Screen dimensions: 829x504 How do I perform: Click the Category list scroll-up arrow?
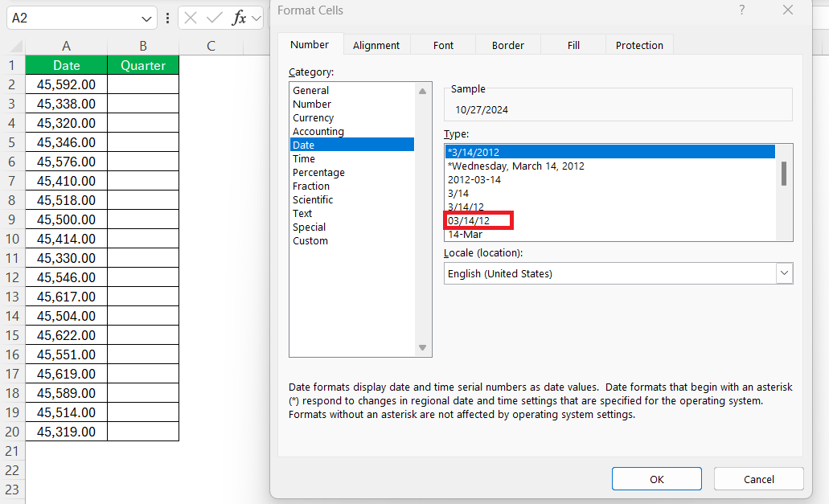pos(422,92)
